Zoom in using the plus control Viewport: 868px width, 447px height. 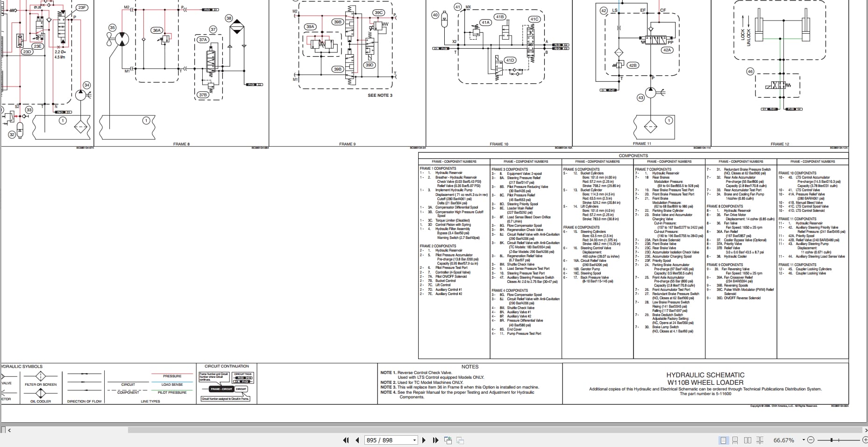[x=866, y=440]
